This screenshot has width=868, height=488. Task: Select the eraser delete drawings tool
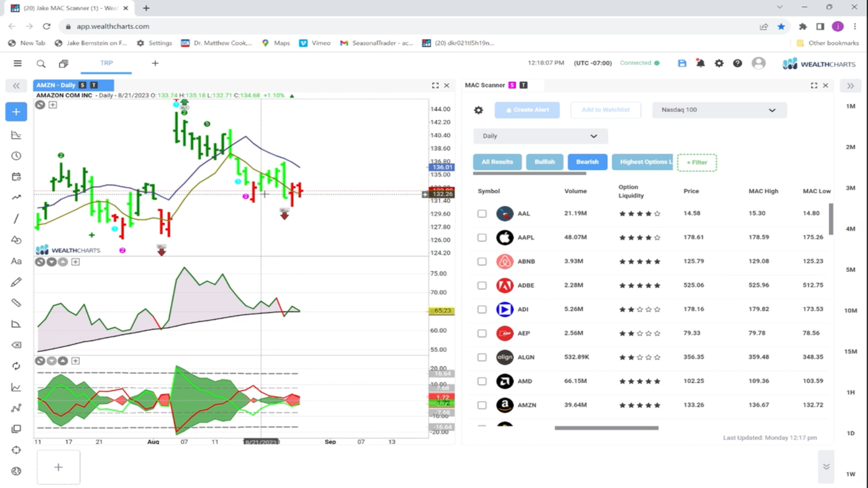[16, 345]
